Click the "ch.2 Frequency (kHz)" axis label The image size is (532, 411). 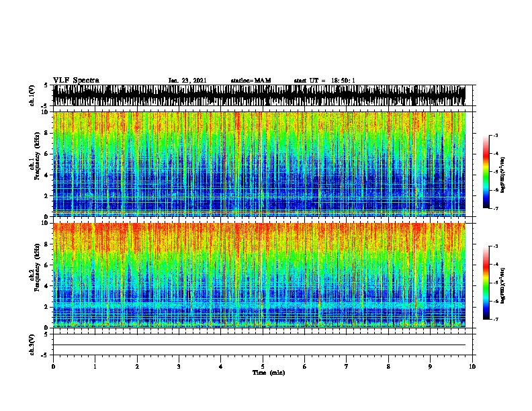(35, 267)
